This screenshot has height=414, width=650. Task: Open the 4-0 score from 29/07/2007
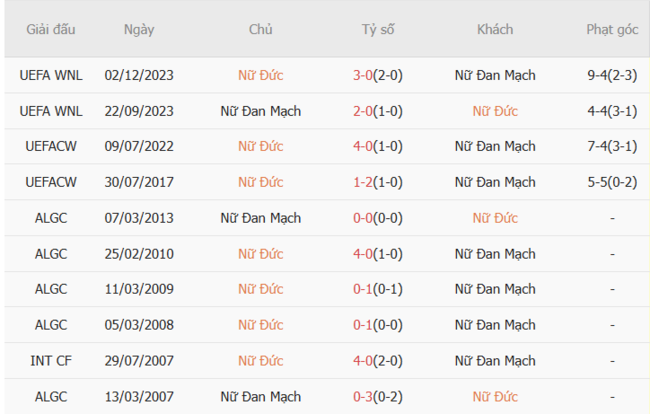[364, 360]
